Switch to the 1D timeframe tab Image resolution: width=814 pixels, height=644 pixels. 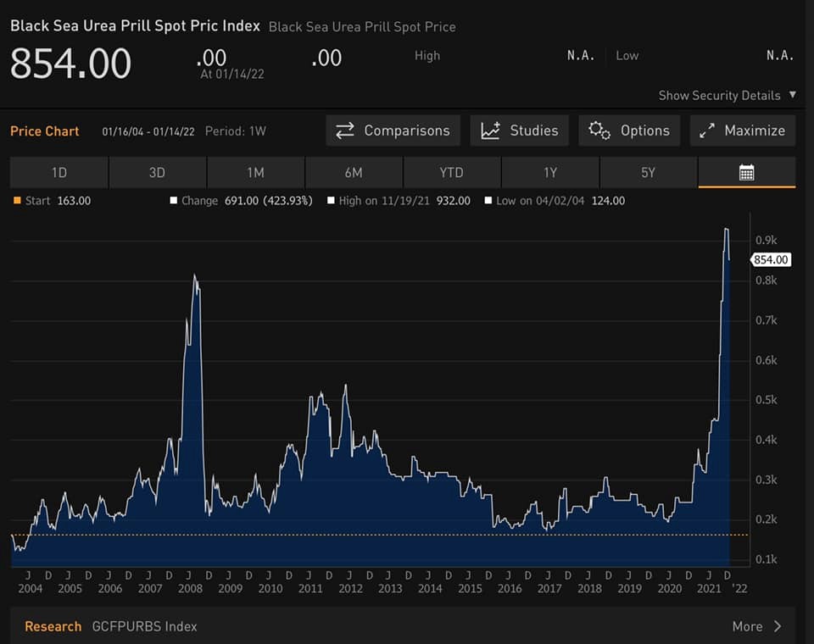click(59, 173)
